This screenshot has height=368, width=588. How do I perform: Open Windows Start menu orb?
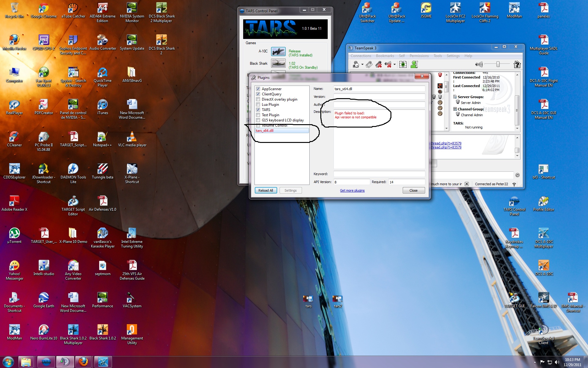8,362
